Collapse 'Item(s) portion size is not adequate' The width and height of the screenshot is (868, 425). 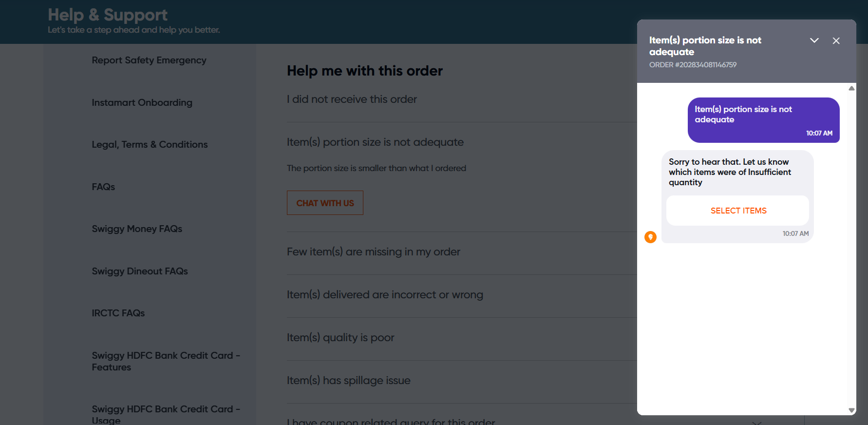375,142
